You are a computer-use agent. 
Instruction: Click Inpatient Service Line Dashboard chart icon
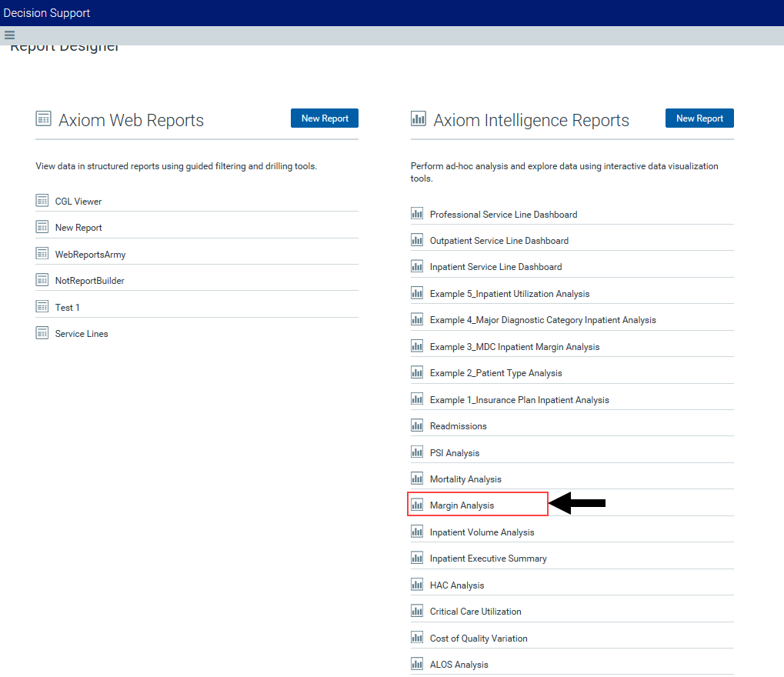pyautogui.click(x=417, y=266)
